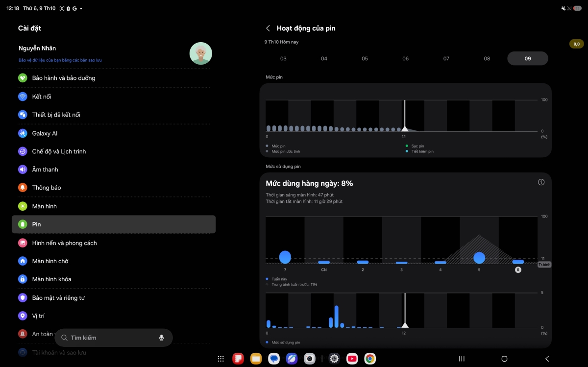Open the Âm thanh speaker icon
The width and height of the screenshot is (588, 367).
click(23, 170)
